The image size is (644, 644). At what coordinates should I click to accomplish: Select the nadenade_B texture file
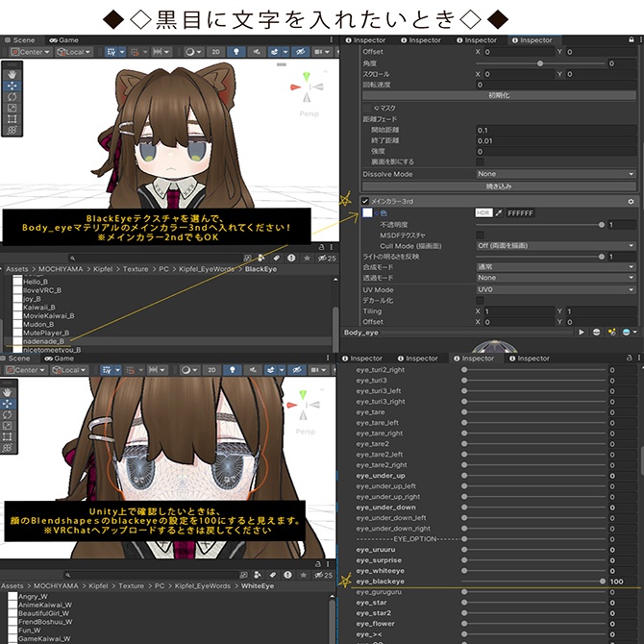[x=43, y=342]
